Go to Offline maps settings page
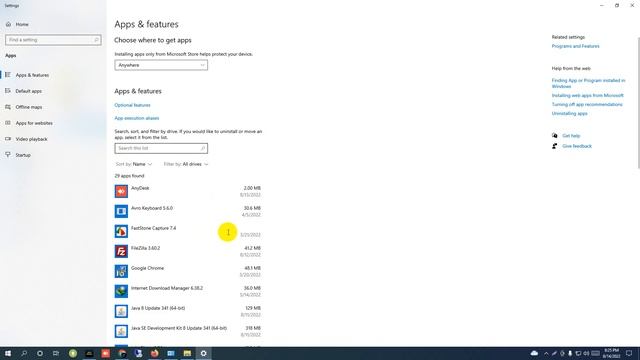Image resolution: width=640 pixels, height=360 pixels. [29, 107]
